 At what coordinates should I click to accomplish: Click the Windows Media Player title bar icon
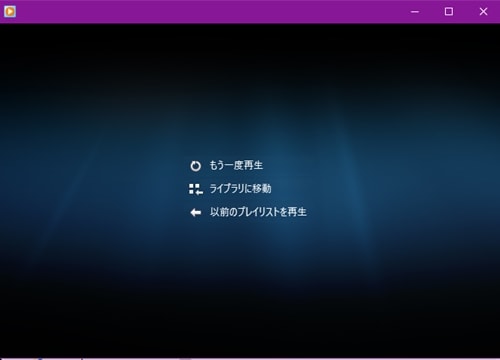click(10, 12)
